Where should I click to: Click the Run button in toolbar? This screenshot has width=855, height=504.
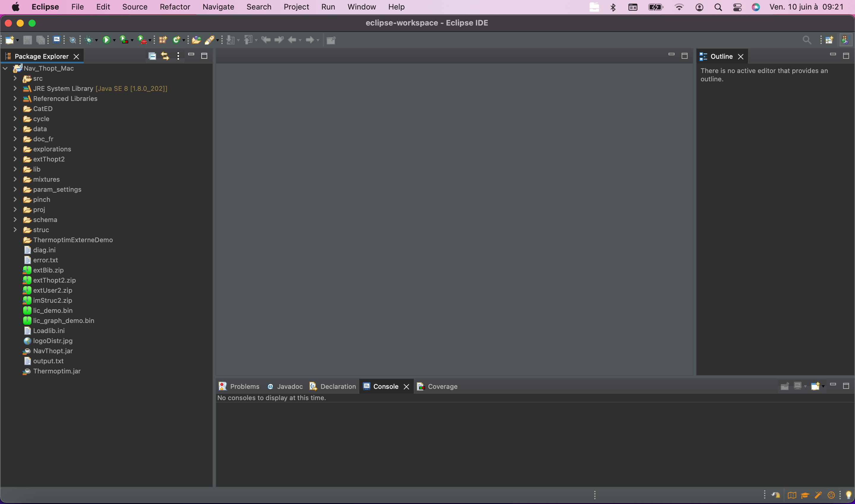pyautogui.click(x=106, y=39)
